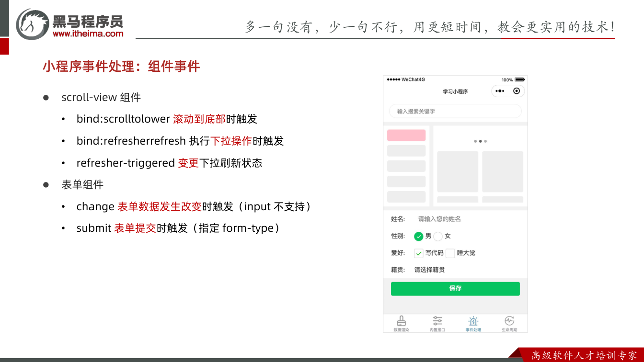
Task: Click the scroll-view 组件 bullet
Action: point(101,97)
